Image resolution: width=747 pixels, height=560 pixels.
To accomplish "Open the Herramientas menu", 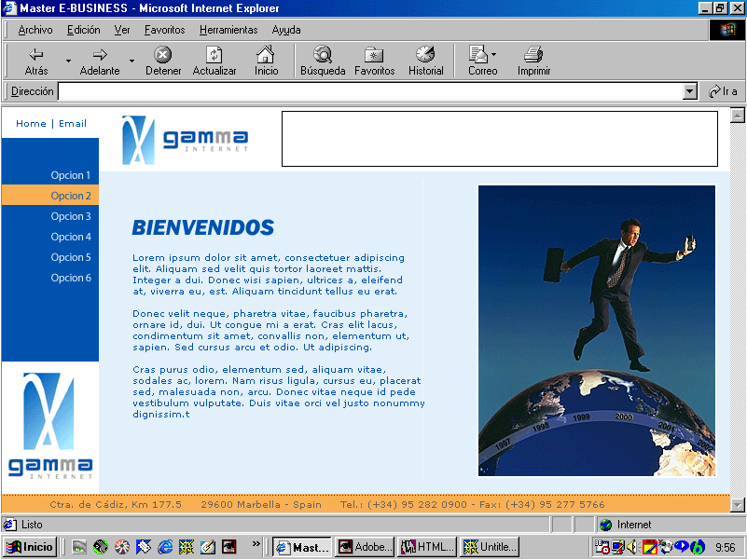I will (228, 30).
